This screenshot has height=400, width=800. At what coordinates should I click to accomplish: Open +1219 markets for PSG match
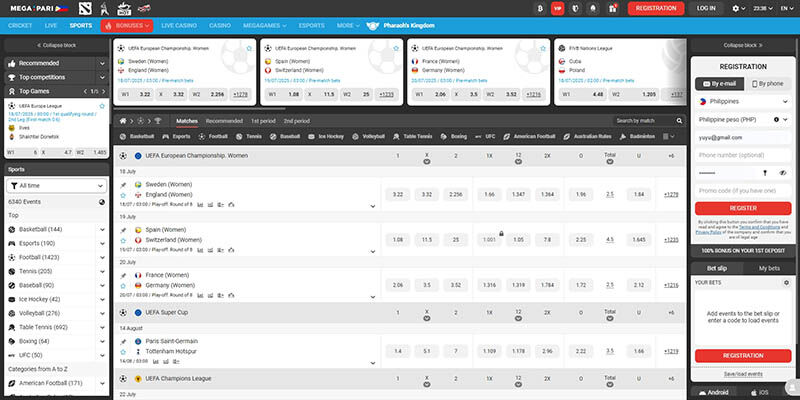pyautogui.click(x=671, y=351)
